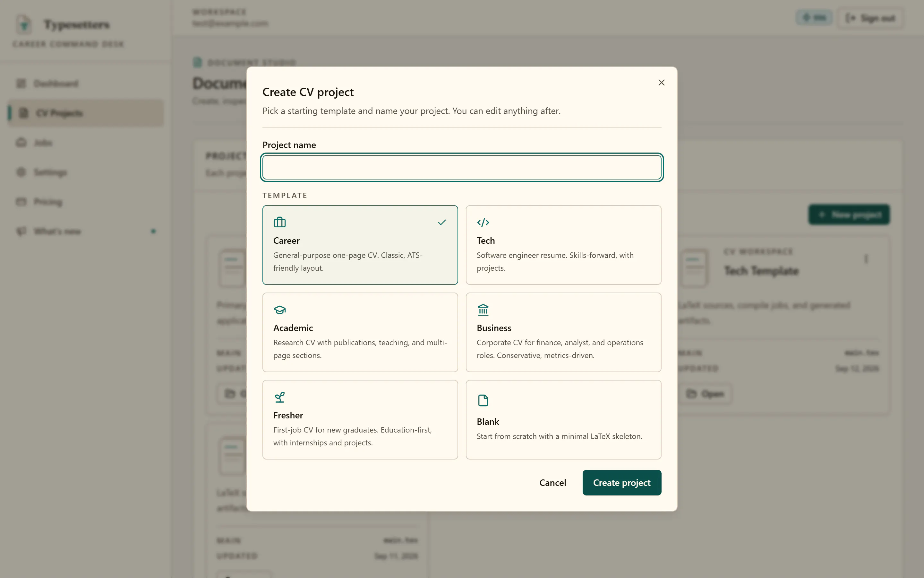Click the bank building icon on Business
The width and height of the screenshot is (924, 578).
(x=483, y=310)
